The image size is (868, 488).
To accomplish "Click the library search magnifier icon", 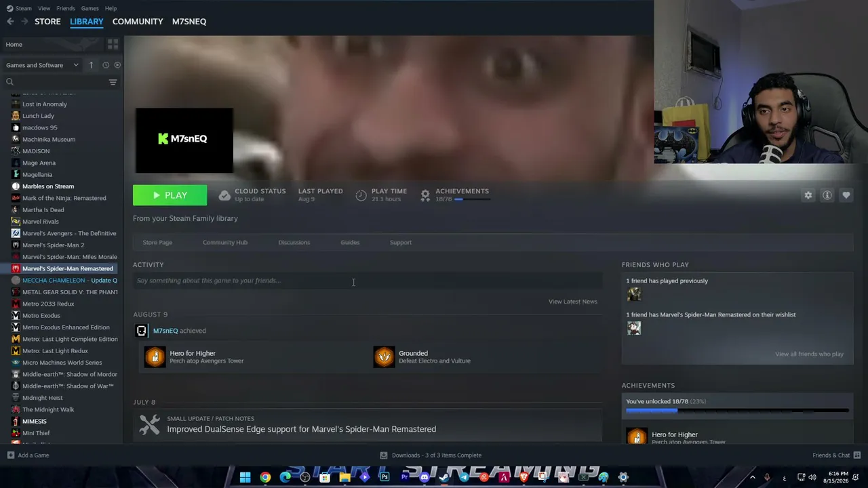I will pos(9,82).
